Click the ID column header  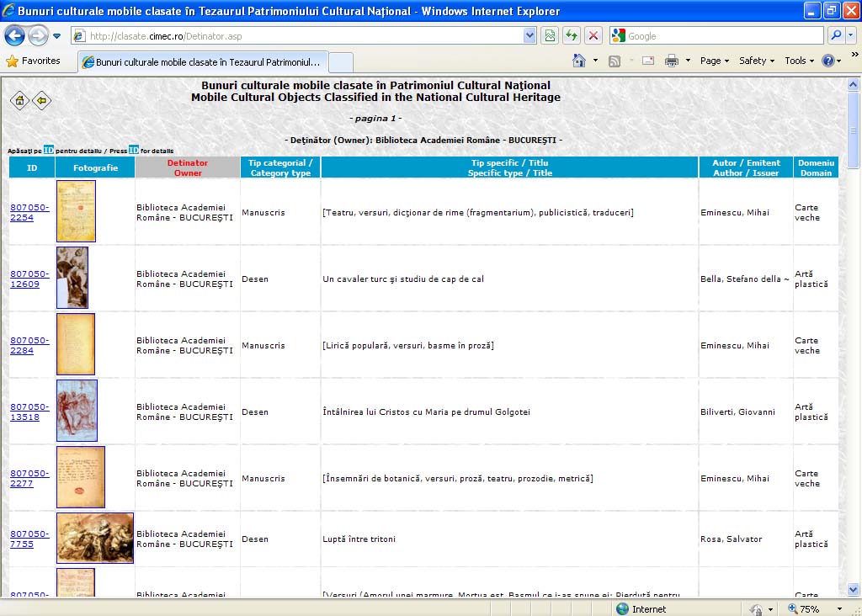coord(32,167)
